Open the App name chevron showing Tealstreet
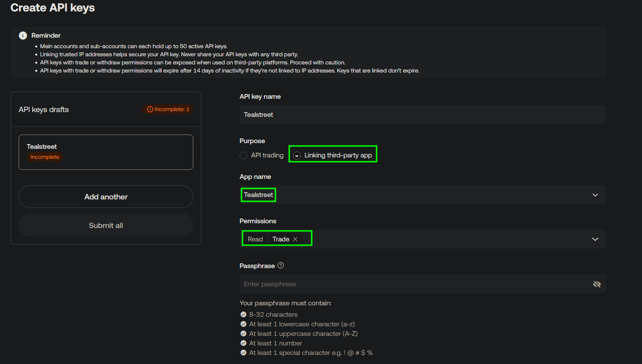The height and width of the screenshot is (364, 642). tap(595, 195)
